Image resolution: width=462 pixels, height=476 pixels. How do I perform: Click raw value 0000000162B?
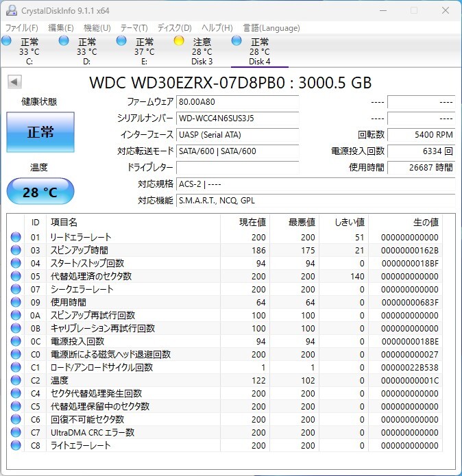pos(410,250)
